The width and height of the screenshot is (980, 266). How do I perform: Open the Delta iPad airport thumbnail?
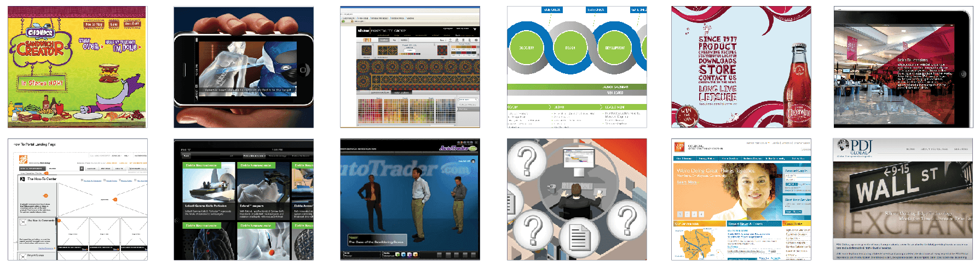[903, 67]
